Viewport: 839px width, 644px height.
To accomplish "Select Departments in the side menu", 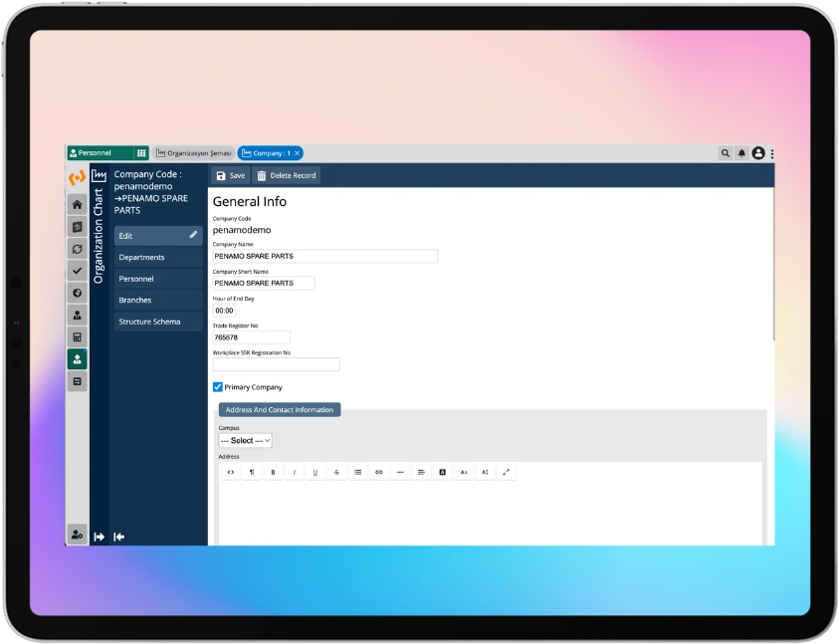I will (157, 258).
